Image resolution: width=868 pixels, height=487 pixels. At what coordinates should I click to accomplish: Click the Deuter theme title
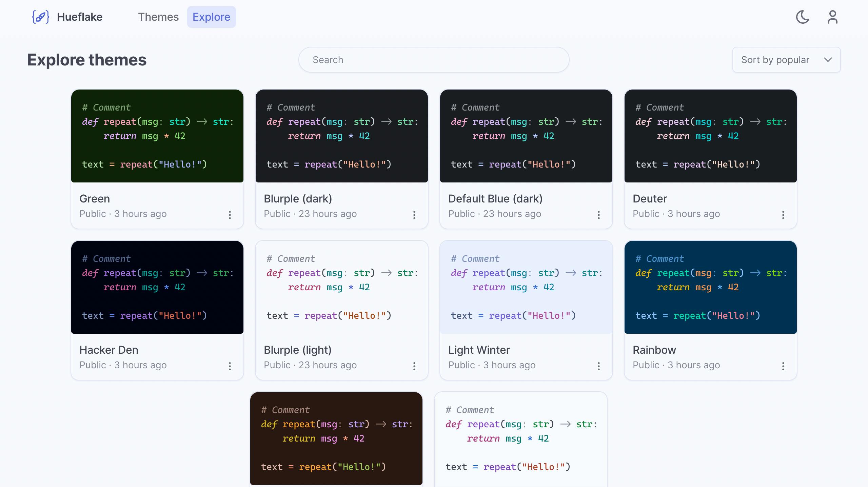[650, 199]
